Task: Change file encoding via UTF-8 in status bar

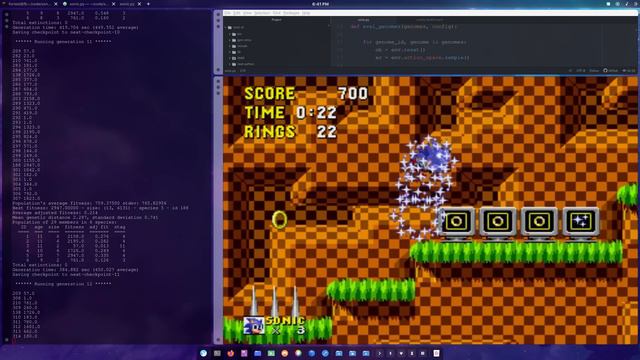Action: pyautogui.click(x=580, y=71)
